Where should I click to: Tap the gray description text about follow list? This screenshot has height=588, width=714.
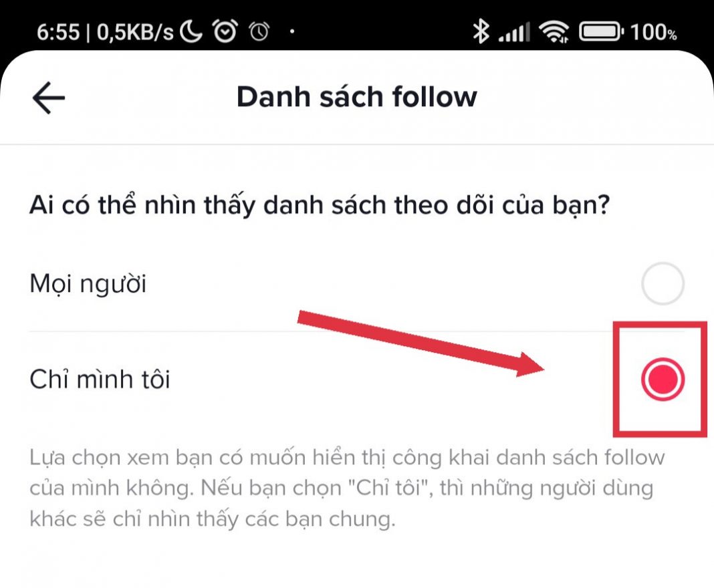pos(347,488)
